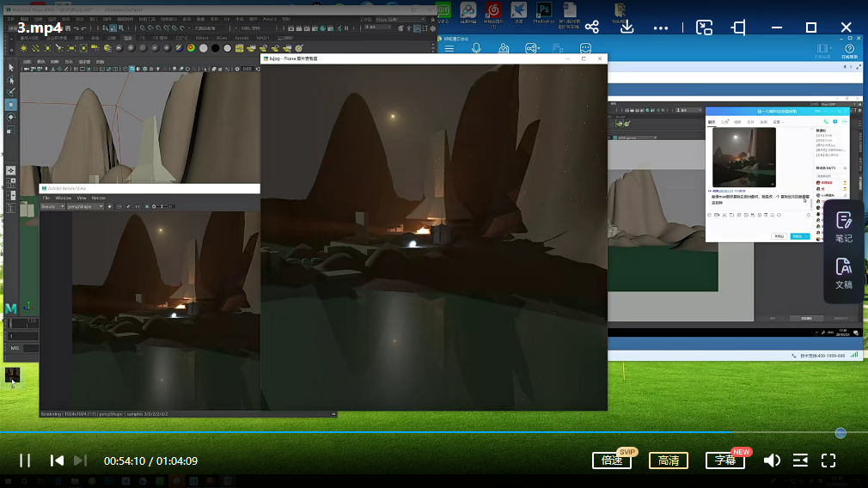Open the player playlist icon
This screenshot has height=488, width=868.
pyautogui.click(x=800, y=461)
